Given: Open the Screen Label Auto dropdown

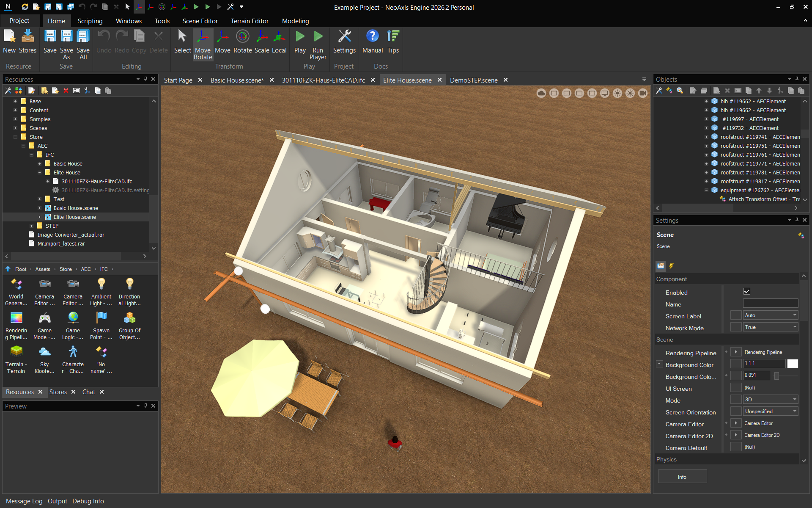Looking at the screenshot, I should click(x=771, y=315).
